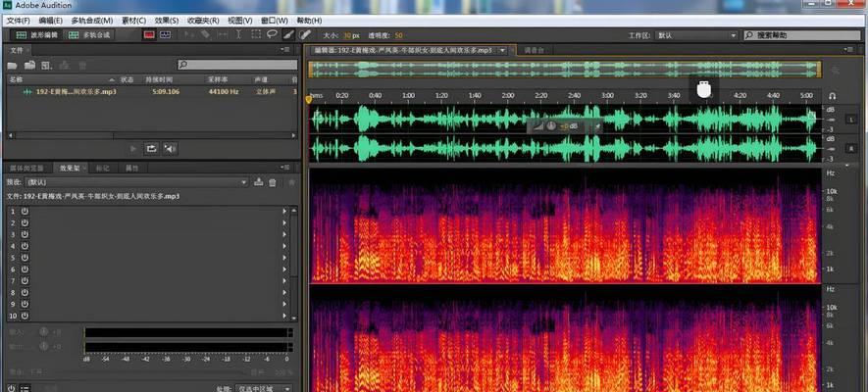Open the Files panel options menu

285,50
